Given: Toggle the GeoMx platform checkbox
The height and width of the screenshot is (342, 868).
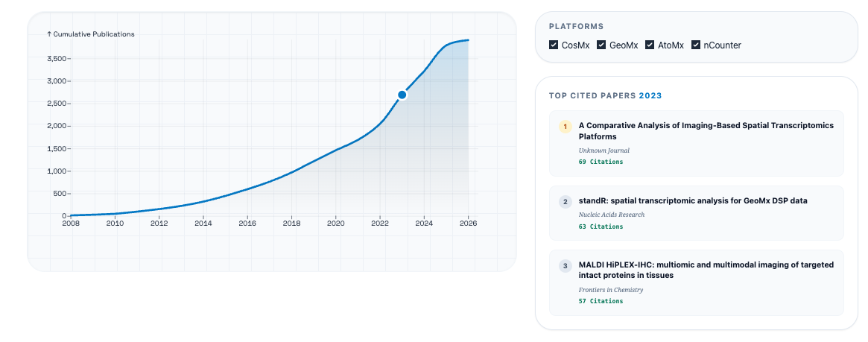Looking at the screenshot, I should pyautogui.click(x=601, y=45).
